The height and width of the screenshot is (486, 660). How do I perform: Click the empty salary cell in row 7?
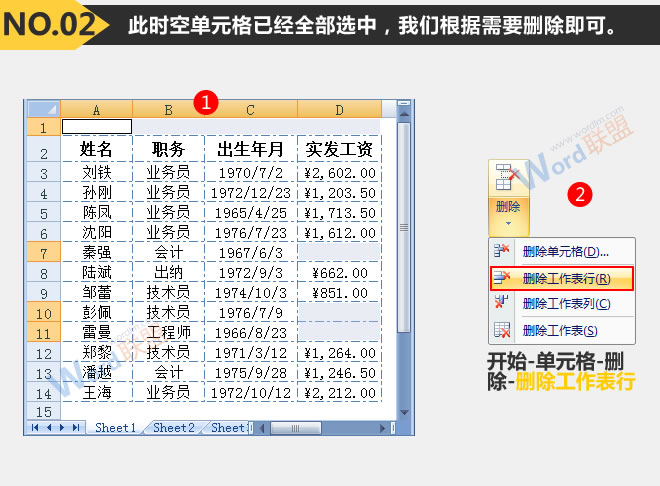pyautogui.click(x=339, y=252)
